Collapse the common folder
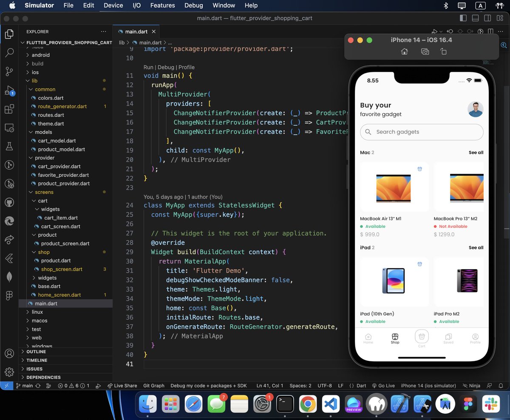Image resolution: width=510 pixels, height=420 pixels. click(x=45, y=89)
